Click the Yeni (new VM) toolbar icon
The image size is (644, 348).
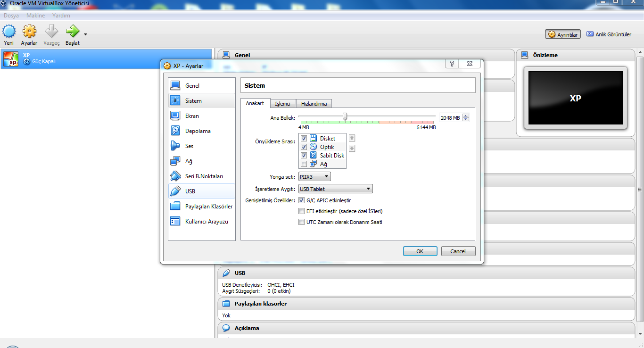pos(9,32)
